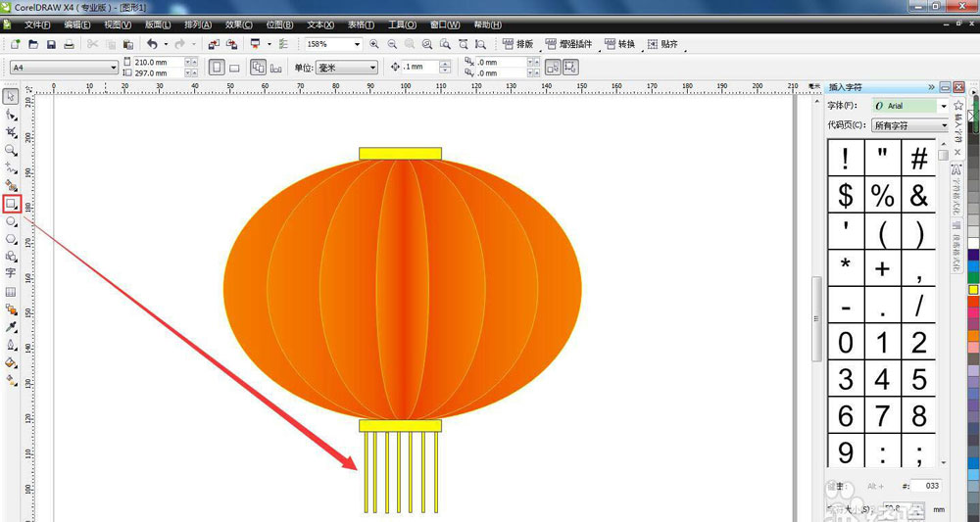This screenshot has height=522, width=980.
Task: Select the '&' character in the grid
Action: click(918, 195)
